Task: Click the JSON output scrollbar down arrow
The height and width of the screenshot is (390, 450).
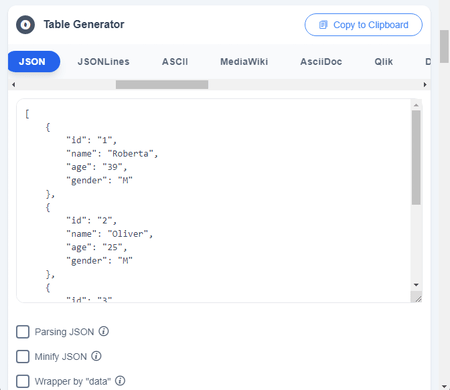Action: tap(416, 285)
